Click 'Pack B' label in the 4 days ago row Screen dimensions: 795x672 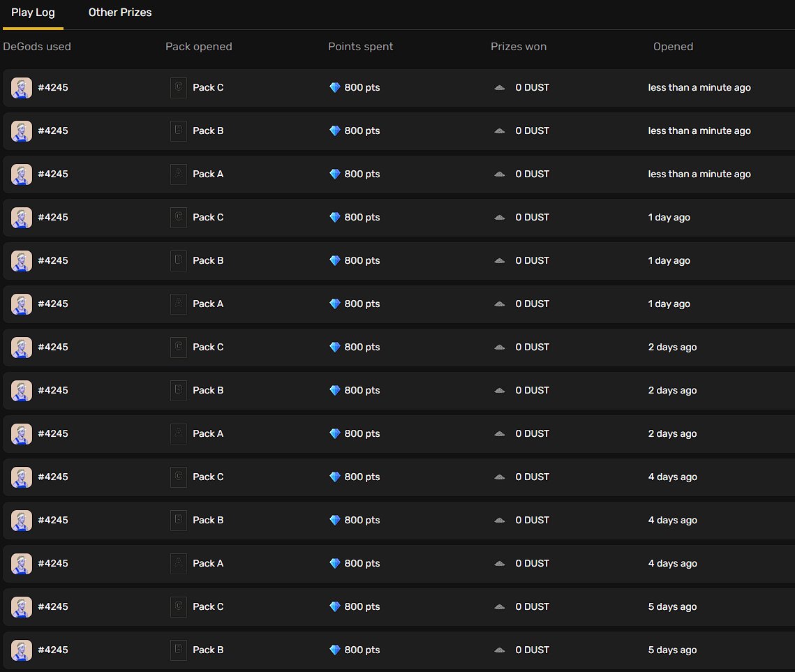(x=208, y=520)
